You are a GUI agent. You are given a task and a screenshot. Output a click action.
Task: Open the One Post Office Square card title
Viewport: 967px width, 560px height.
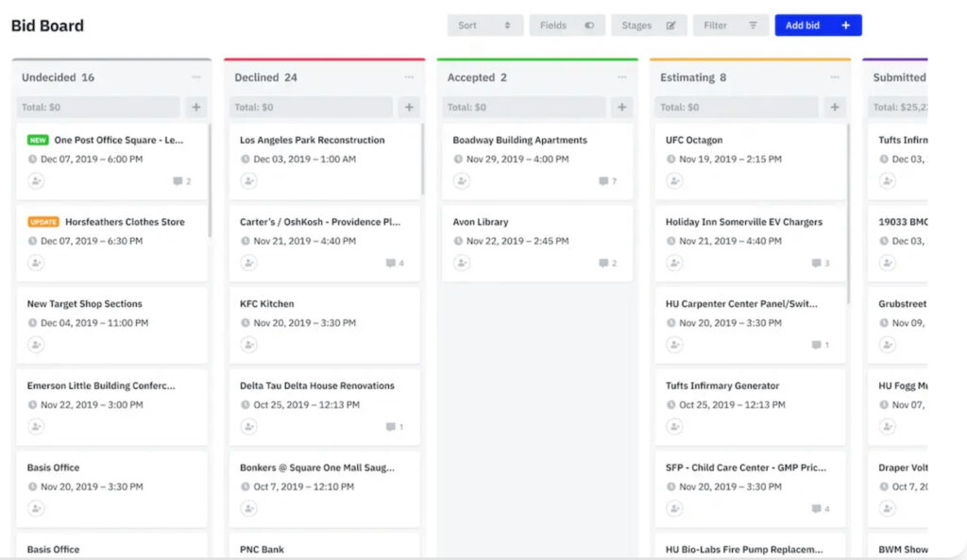click(x=118, y=140)
